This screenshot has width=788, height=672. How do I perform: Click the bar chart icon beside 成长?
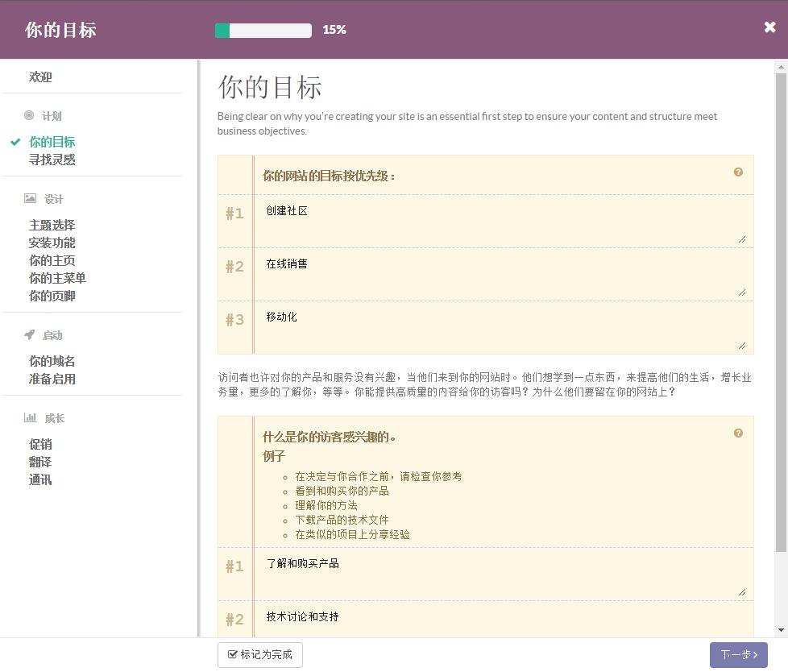coord(31,418)
